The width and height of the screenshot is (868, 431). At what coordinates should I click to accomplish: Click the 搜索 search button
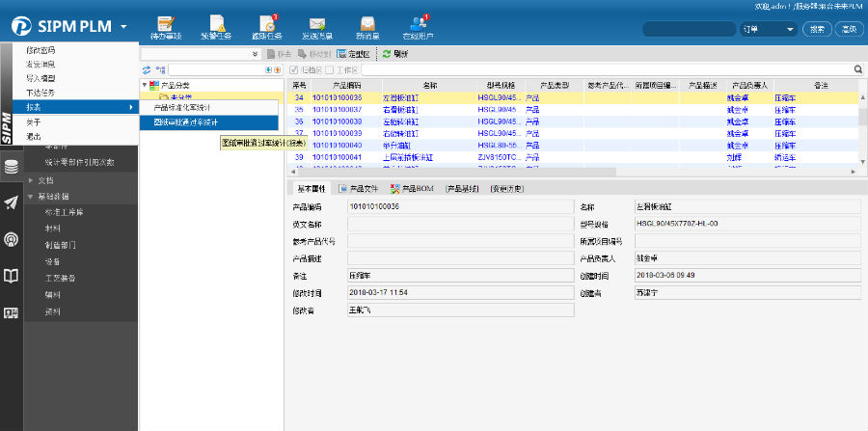817,29
